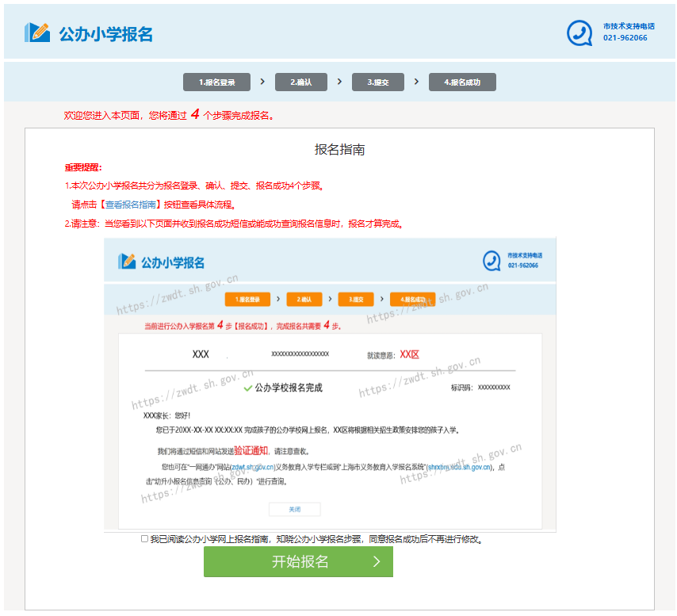677x616 pixels.
Task: Click the agreement text beside the checkbox
Action: coord(316,539)
